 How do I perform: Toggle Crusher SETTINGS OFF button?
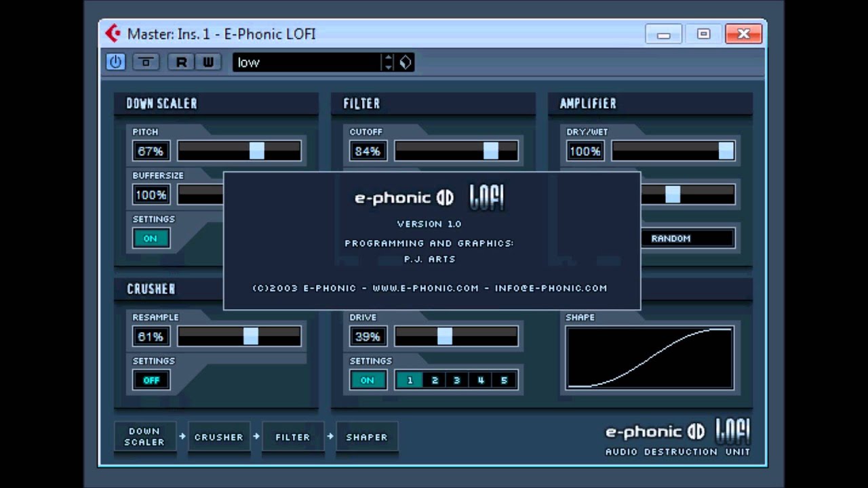[x=151, y=380]
